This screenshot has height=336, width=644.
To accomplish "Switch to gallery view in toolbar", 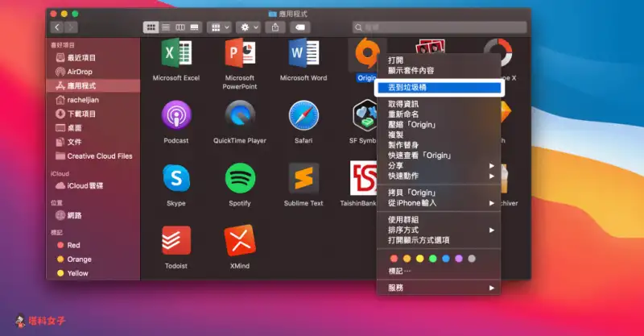I will (x=195, y=27).
